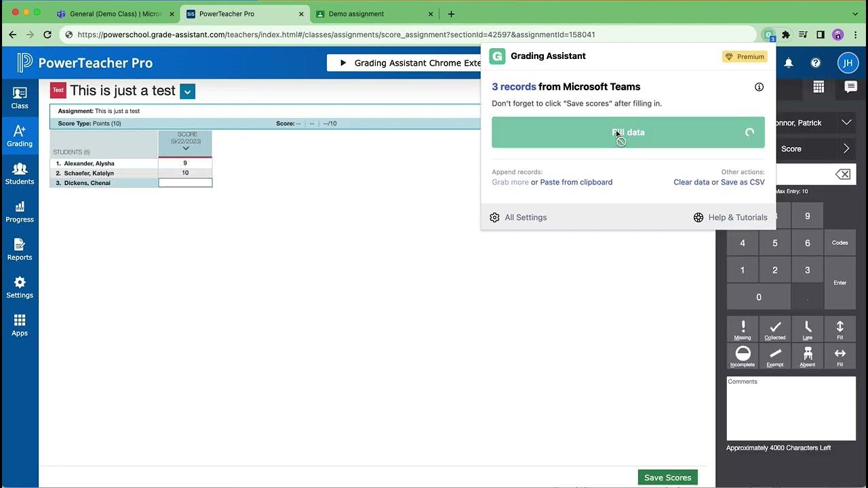This screenshot has height=488, width=868.
Task: Click Clear data link
Action: (x=692, y=182)
